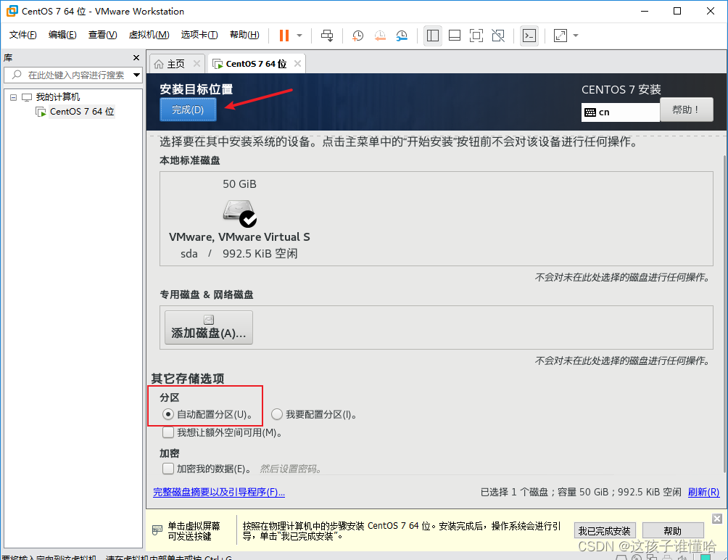Enter full screen mode
The width and height of the screenshot is (728, 560).
[x=476, y=36]
